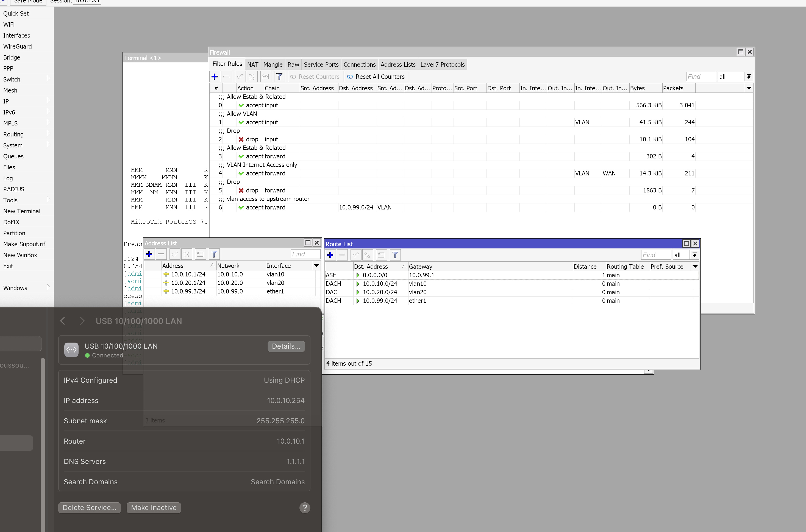Click Address List Find field

305,254
